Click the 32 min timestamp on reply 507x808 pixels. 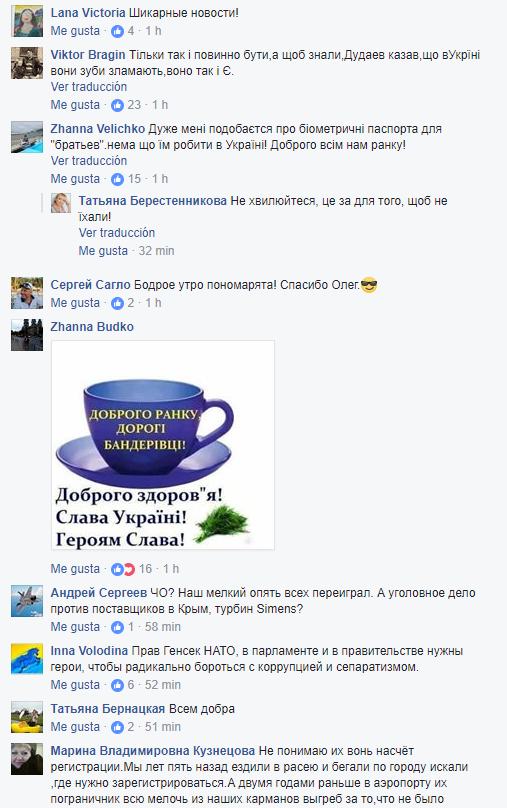pos(157,251)
